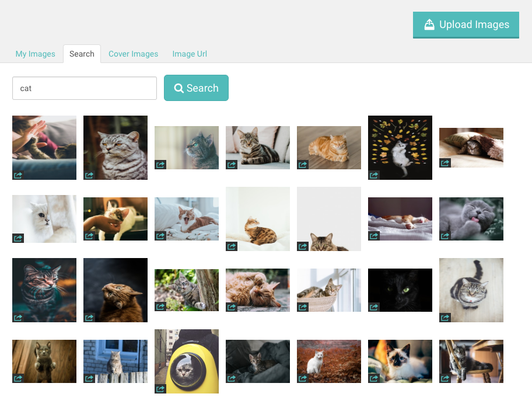Viewport: 532px width, 397px height.
Task: Click the teal Search button
Action: point(196,88)
